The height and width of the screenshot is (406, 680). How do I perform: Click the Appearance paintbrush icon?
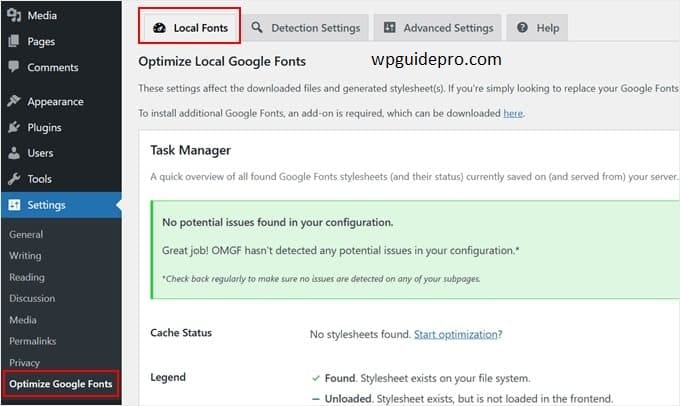[14, 101]
